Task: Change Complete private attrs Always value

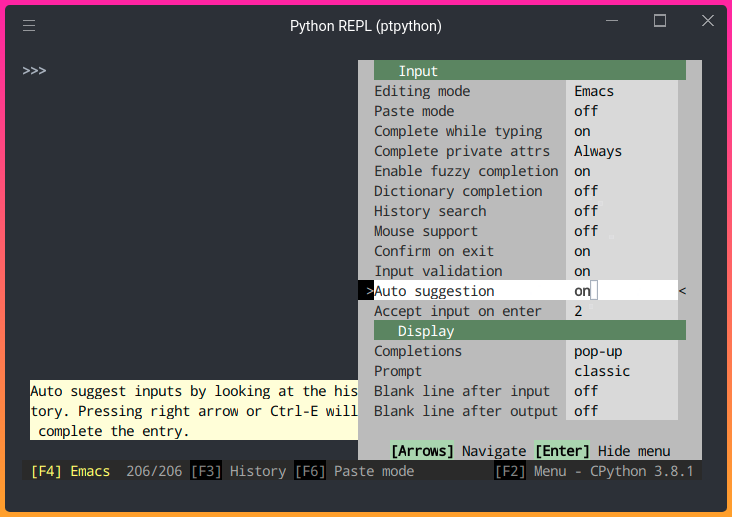Action: tap(598, 151)
